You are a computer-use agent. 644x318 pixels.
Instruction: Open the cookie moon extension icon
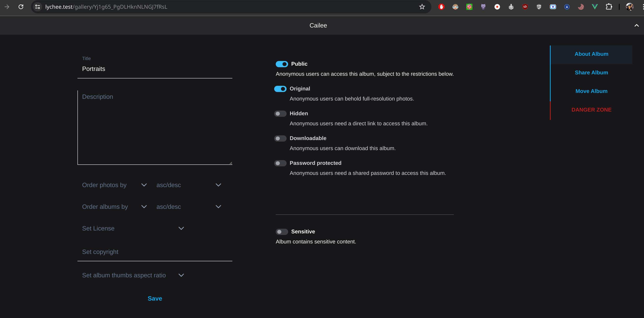click(x=581, y=7)
